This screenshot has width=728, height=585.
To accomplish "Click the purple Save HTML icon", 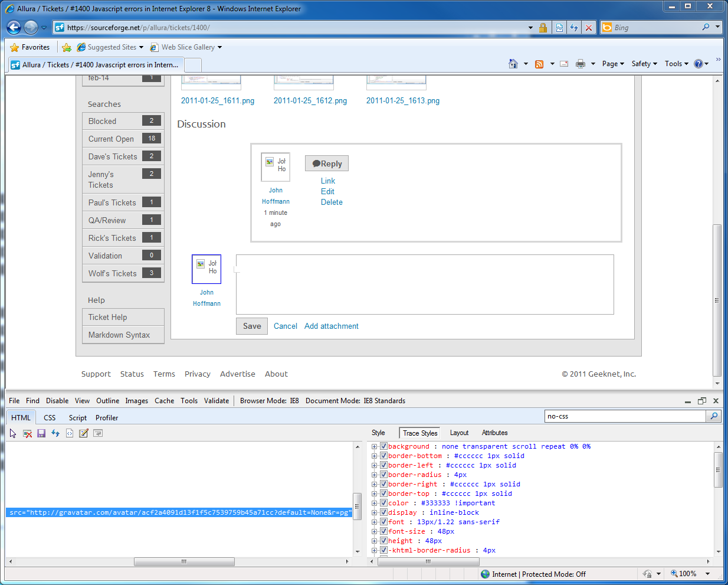I will tap(41, 433).
